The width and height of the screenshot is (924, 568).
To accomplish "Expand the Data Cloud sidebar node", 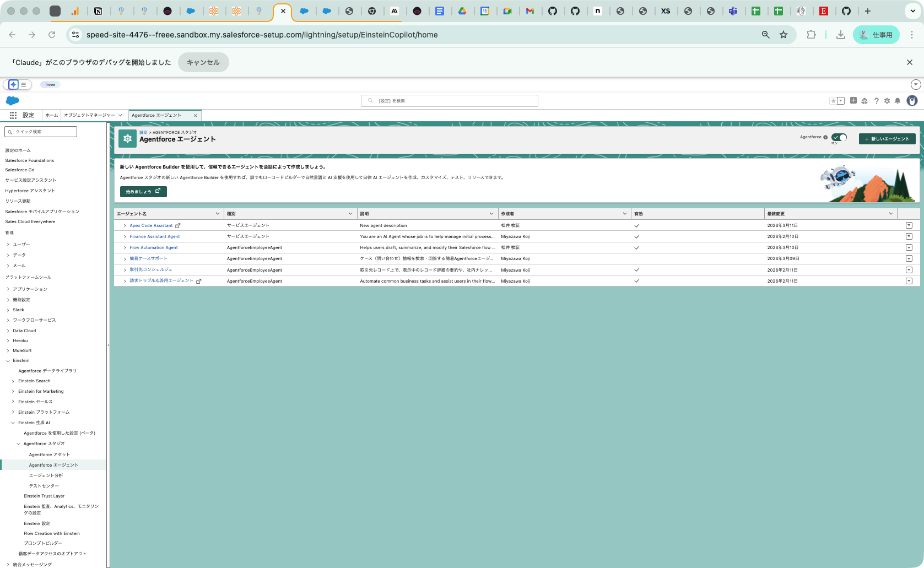I will tap(8, 331).
